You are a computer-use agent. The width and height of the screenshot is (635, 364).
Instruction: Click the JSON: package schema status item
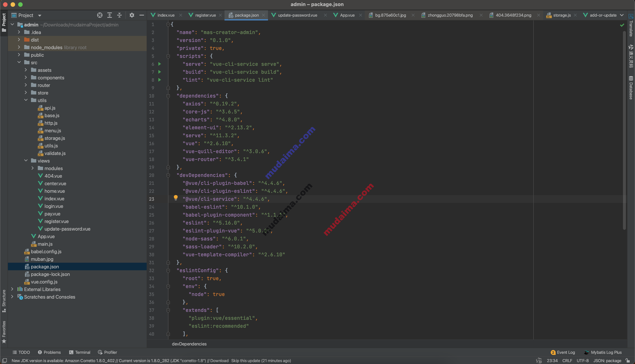607,360
